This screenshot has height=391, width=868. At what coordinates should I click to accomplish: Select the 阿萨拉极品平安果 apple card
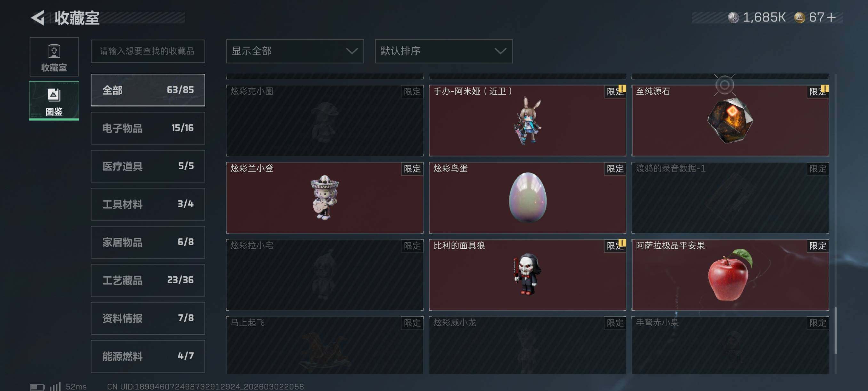click(730, 275)
